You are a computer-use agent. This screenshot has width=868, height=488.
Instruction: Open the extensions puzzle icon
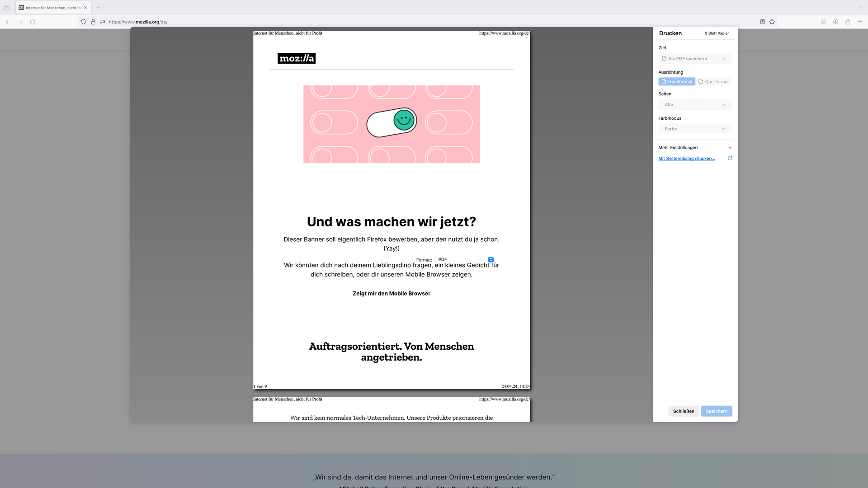pos(848,22)
